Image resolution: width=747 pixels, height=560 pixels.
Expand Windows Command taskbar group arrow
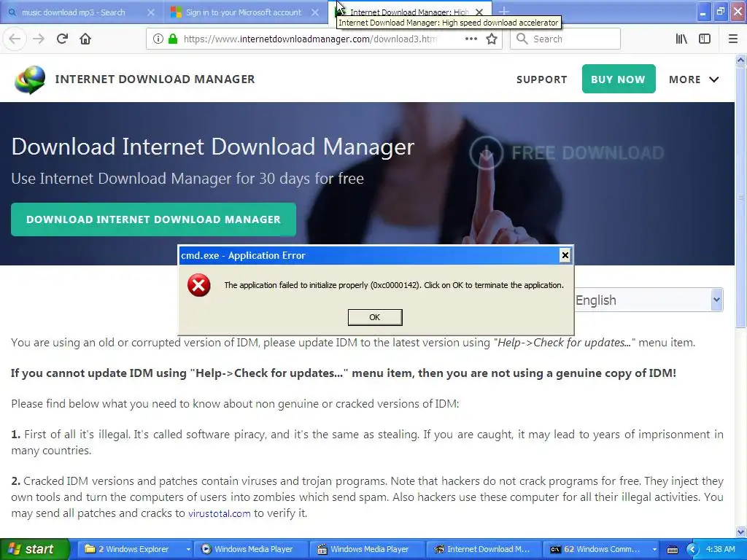[654, 549]
